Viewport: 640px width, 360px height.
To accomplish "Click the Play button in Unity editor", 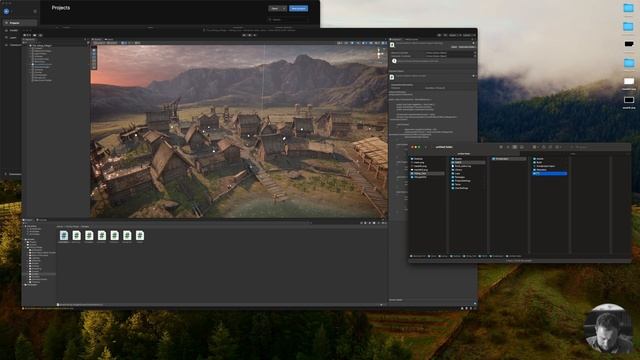I will 244,35.
